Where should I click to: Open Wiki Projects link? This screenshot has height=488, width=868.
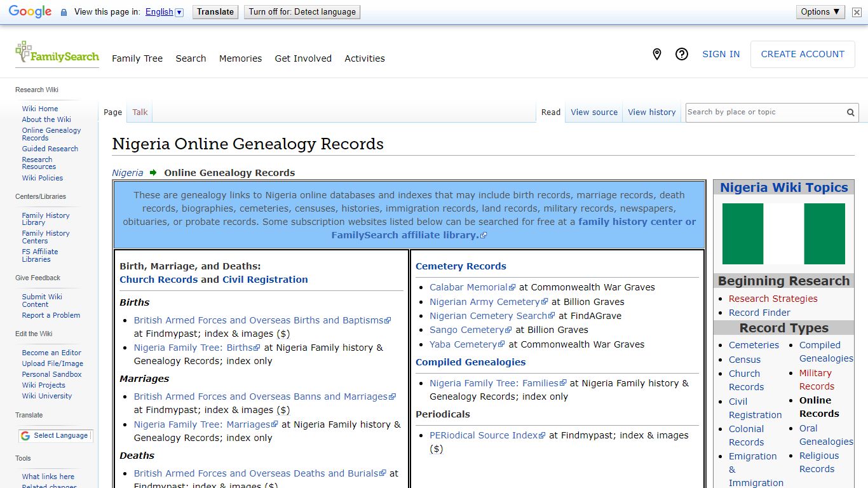[x=44, y=385]
